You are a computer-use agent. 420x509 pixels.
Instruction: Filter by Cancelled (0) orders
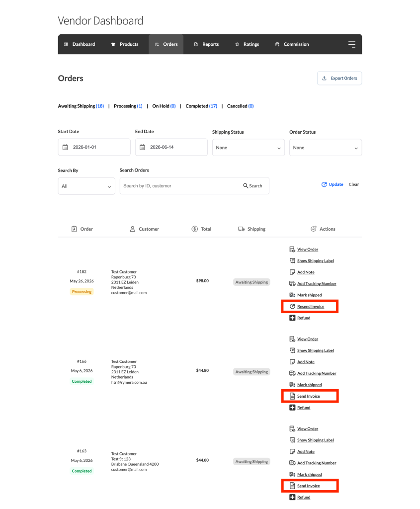tap(241, 106)
